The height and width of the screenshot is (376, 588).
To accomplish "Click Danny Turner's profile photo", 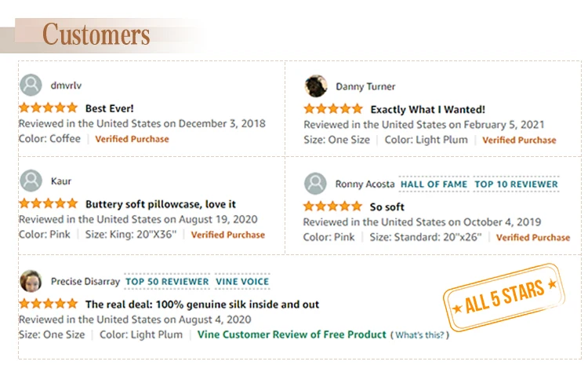I will tap(316, 86).
